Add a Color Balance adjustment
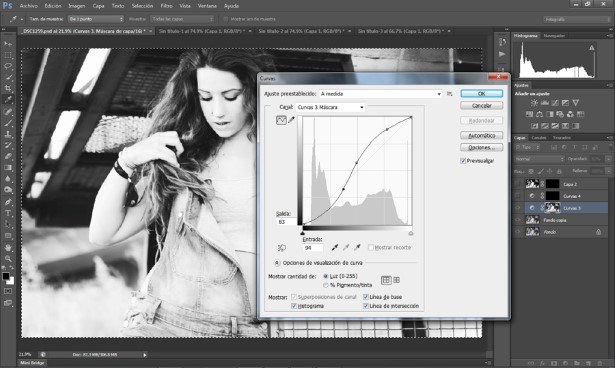Viewport: 615px width, 368px height. pyautogui.click(x=539, y=114)
